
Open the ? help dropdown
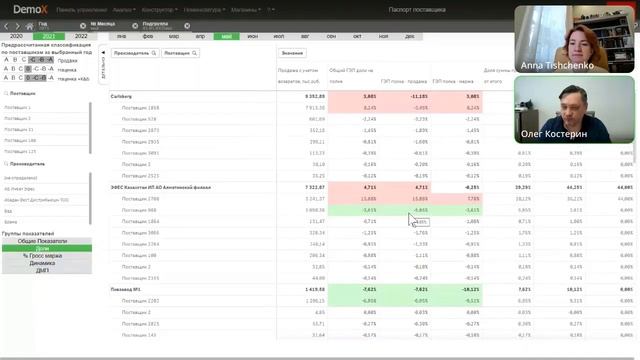[x=271, y=10]
